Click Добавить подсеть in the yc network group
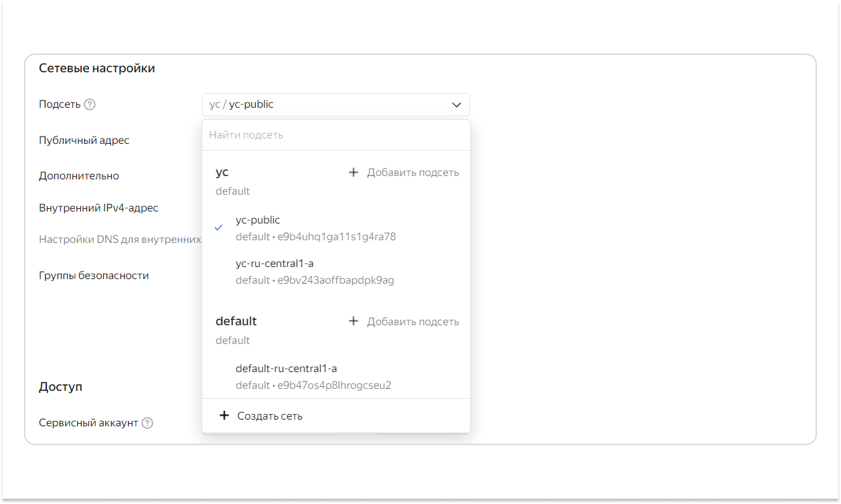Image resolution: width=841 pixels, height=504 pixels. (412, 173)
